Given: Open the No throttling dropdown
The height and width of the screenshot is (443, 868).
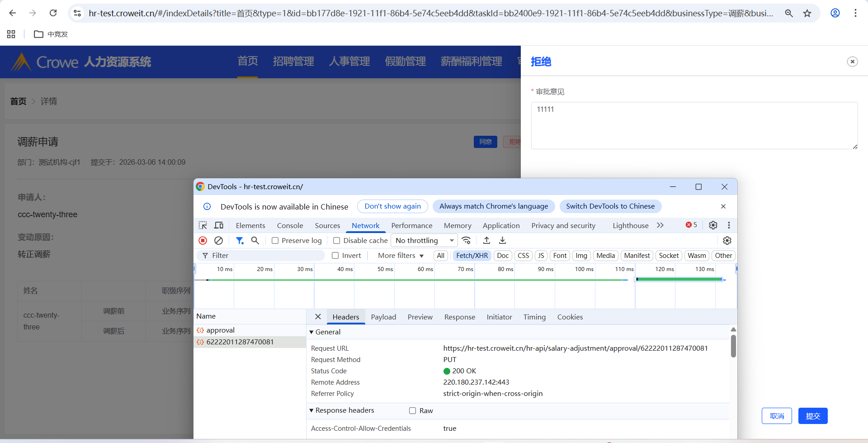Looking at the screenshot, I should tap(424, 241).
